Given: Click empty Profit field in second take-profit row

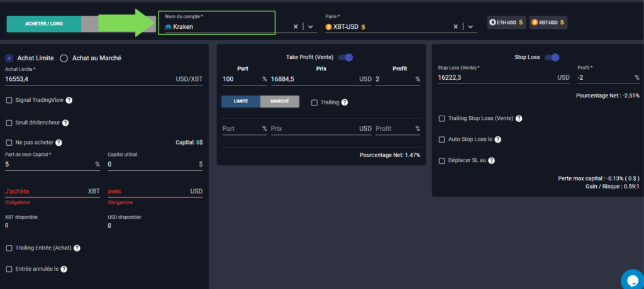Looking at the screenshot, I should click(x=397, y=129).
